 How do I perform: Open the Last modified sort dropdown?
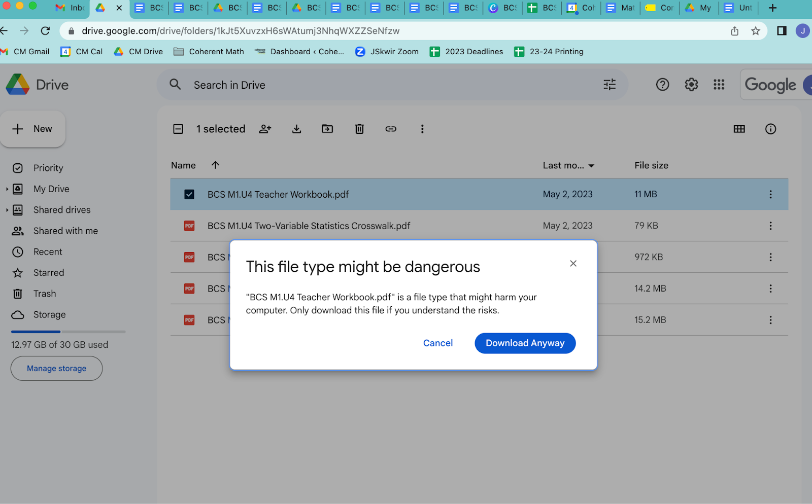[568, 165]
